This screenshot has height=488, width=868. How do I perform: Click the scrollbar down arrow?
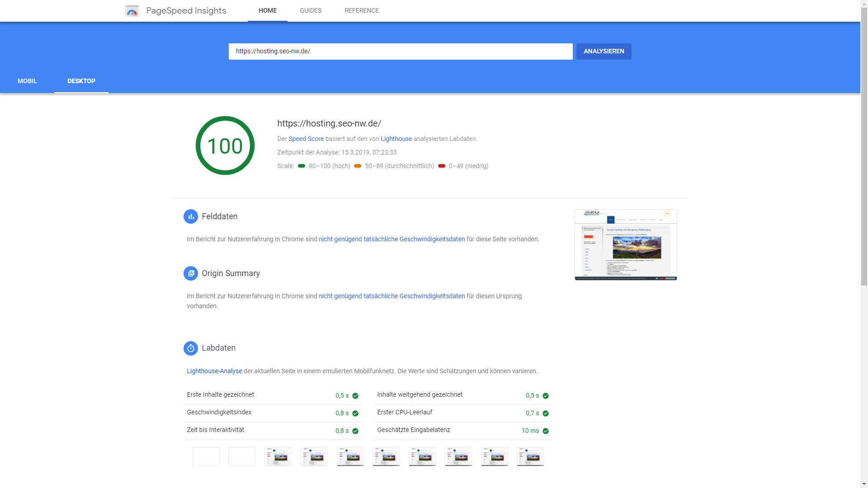click(x=864, y=484)
